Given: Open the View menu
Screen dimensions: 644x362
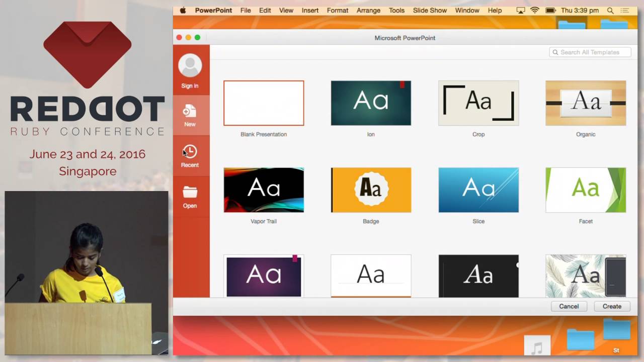Looking at the screenshot, I should pyautogui.click(x=286, y=10).
